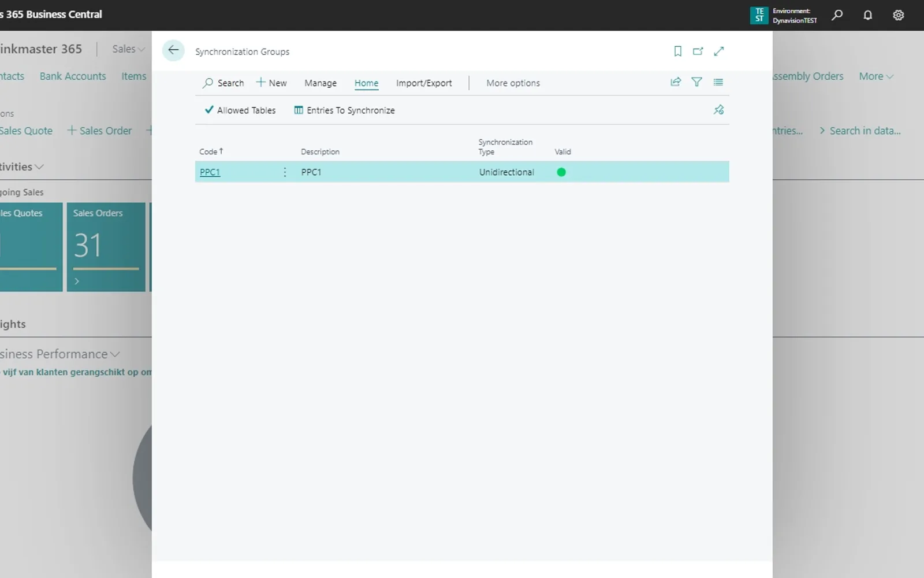Image resolution: width=924 pixels, height=578 pixels.
Task: Click the Synchronization Type column header
Action: pos(505,147)
